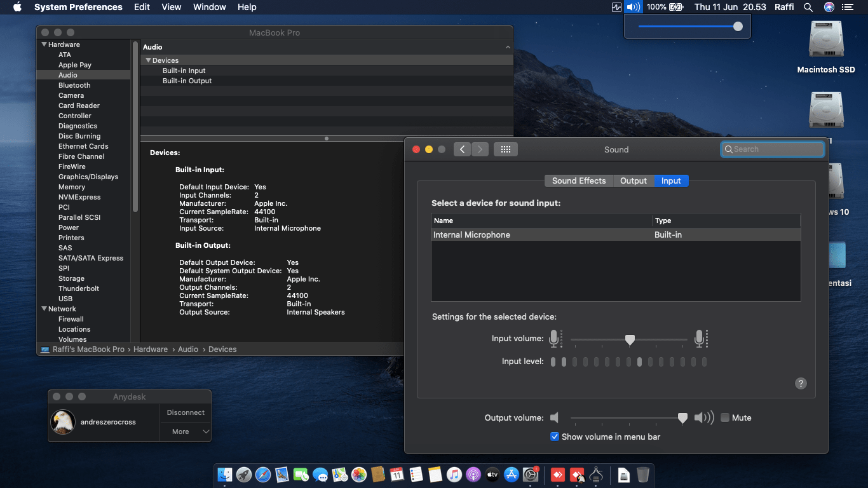Open Music from the Dock
Image resolution: width=868 pixels, height=488 pixels.
[454, 474]
